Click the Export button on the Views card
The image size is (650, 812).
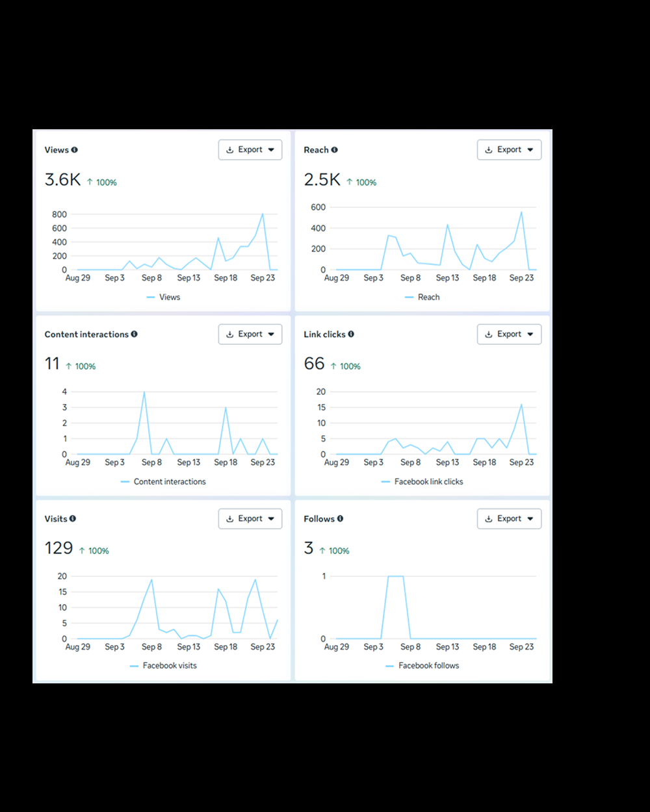click(250, 149)
